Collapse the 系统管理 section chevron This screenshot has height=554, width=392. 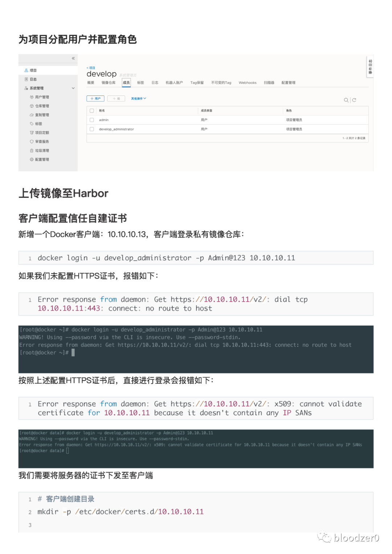click(x=73, y=88)
